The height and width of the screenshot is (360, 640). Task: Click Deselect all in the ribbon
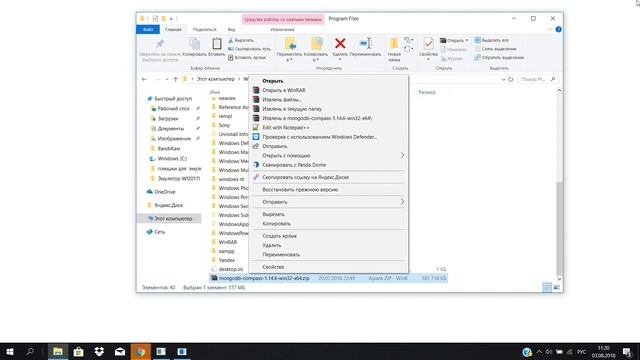(x=495, y=49)
